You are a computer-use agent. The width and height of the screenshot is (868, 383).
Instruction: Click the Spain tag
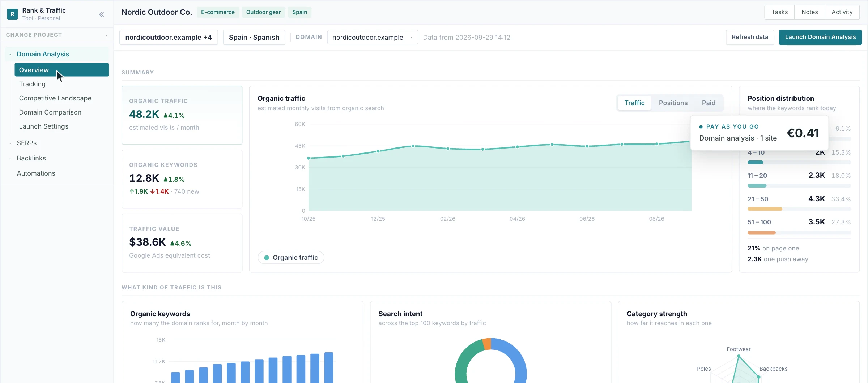[x=299, y=12]
